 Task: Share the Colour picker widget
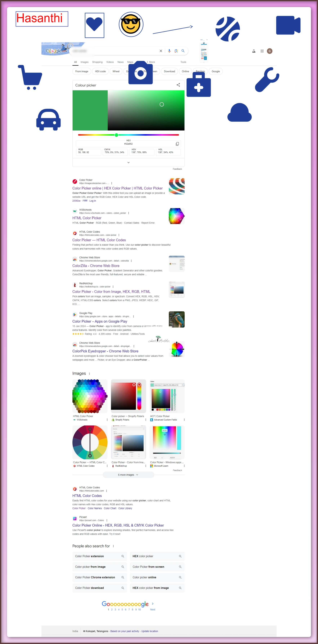178,85
